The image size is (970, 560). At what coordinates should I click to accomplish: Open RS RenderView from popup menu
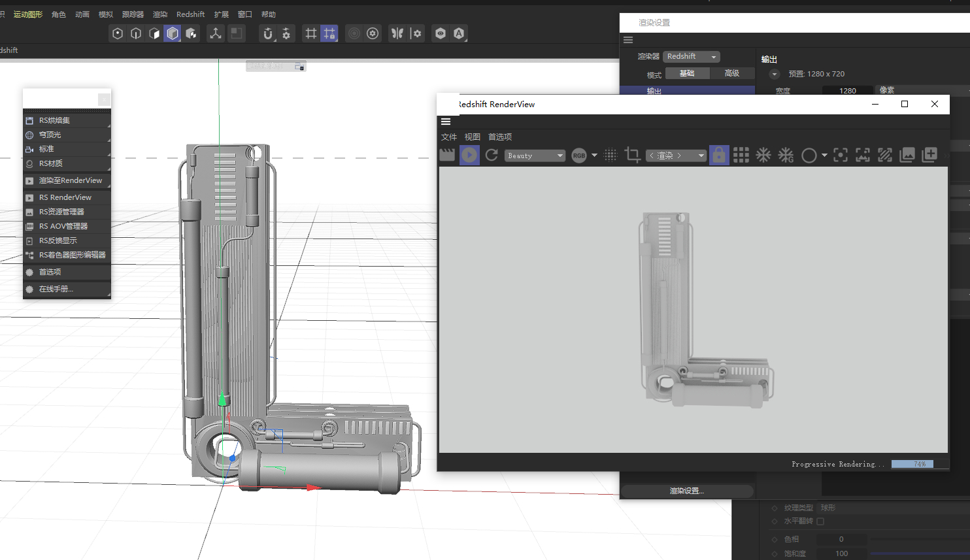(x=67, y=197)
